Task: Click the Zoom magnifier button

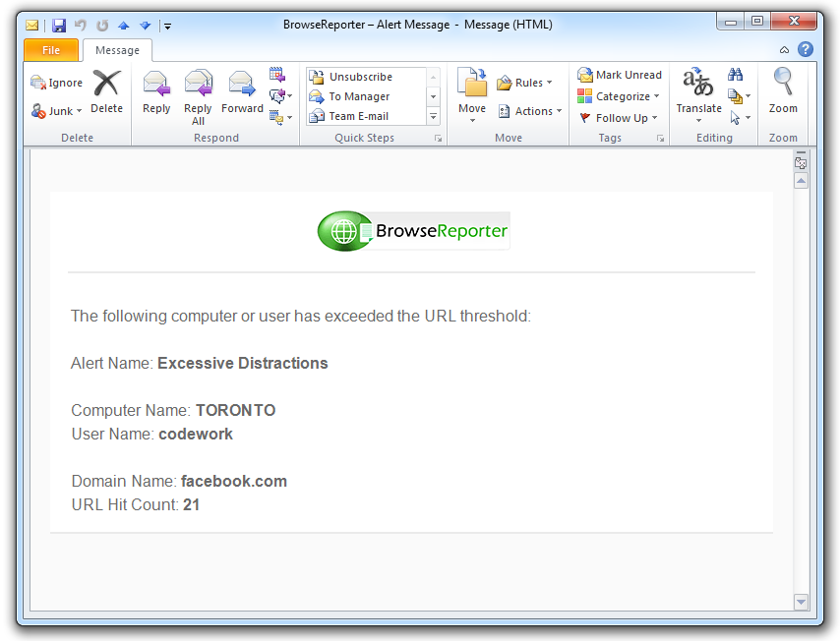Action: pos(783,91)
